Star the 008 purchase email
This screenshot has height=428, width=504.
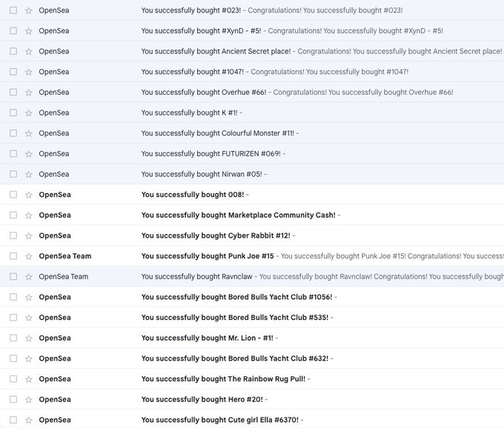[29, 195]
